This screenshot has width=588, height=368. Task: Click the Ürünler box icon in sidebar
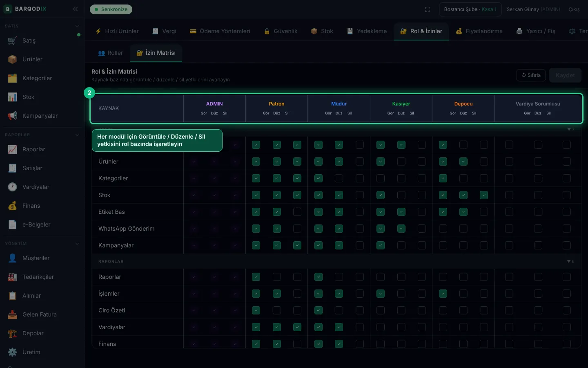13,59
